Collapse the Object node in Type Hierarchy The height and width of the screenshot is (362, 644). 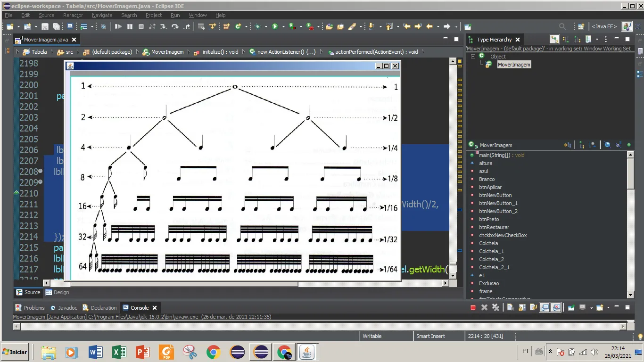pyautogui.click(x=473, y=57)
